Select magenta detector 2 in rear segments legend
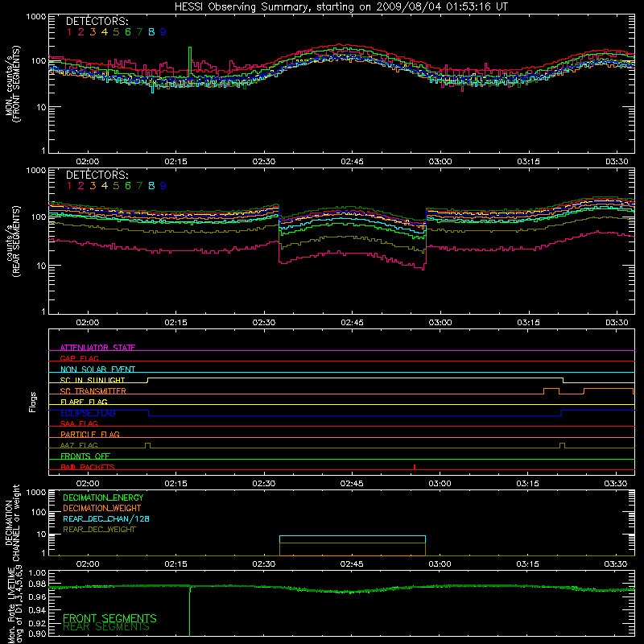644x644 pixels. pos(81,186)
